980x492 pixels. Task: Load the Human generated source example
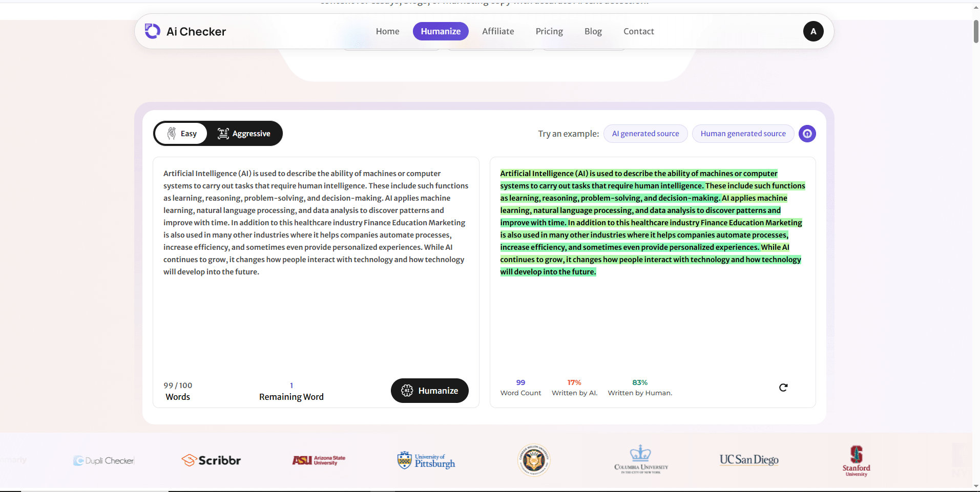(743, 133)
